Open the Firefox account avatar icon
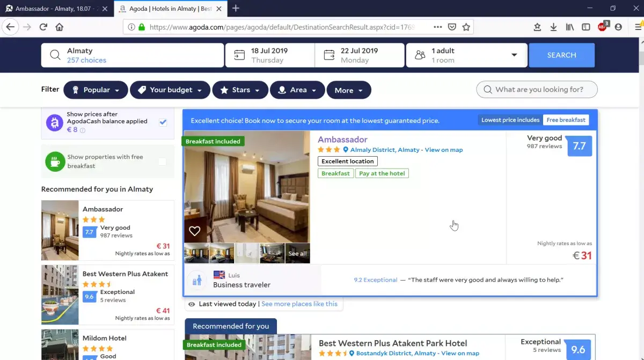Image resolution: width=644 pixels, height=360 pixels. [x=618, y=27]
